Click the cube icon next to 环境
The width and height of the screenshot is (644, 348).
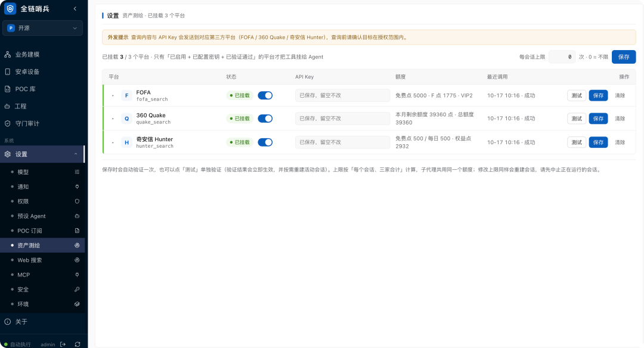tap(77, 304)
